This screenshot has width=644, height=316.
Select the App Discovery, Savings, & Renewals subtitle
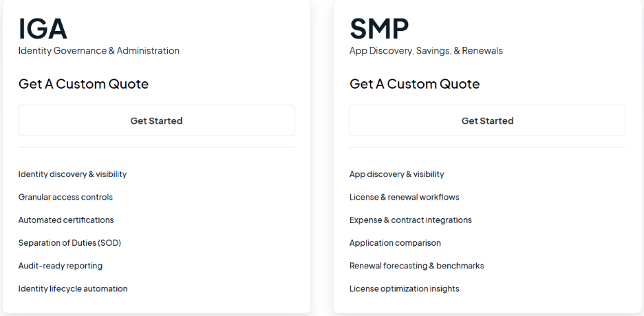tap(426, 51)
